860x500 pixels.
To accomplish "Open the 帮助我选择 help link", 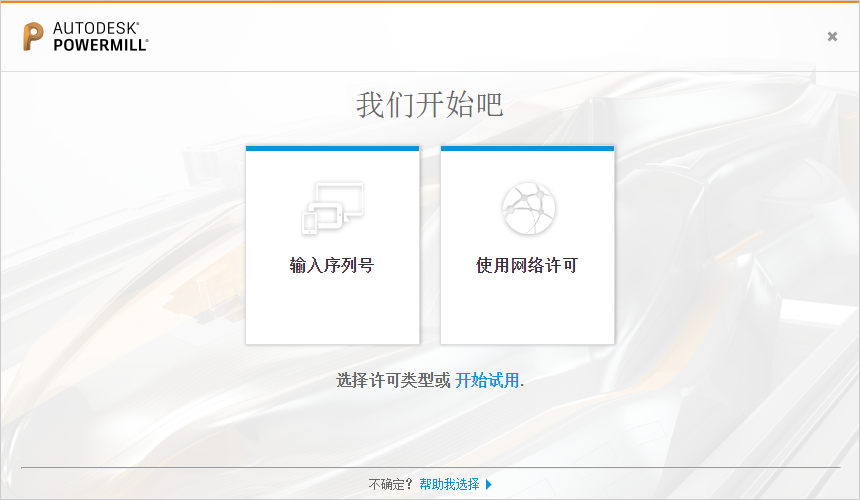I will [449, 484].
